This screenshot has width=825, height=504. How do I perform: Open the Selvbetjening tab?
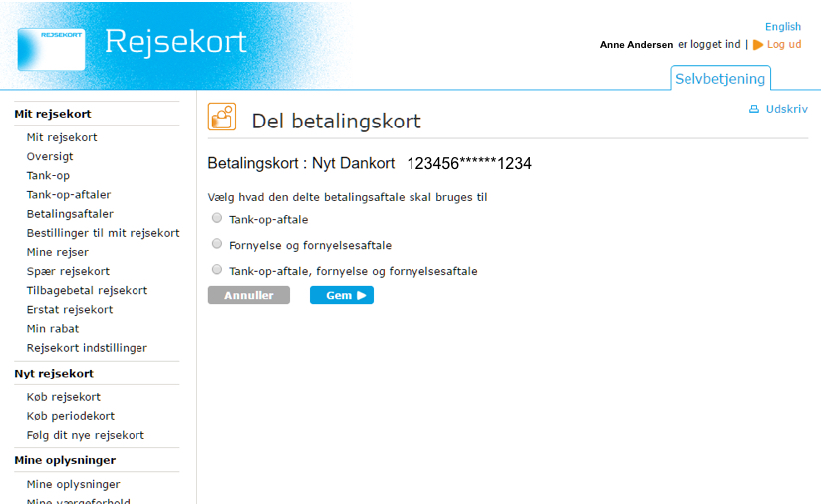pos(720,79)
